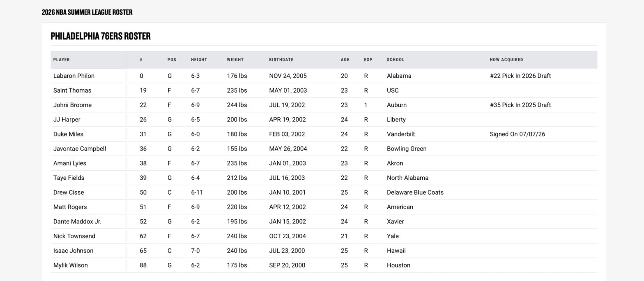Click birthdate NOV 24, 2005

(x=288, y=76)
